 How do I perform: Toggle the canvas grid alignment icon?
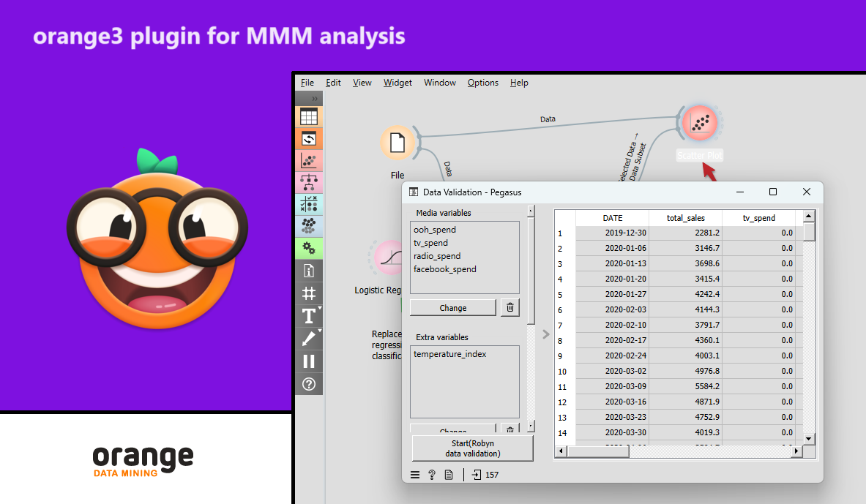click(x=309, y=293)
